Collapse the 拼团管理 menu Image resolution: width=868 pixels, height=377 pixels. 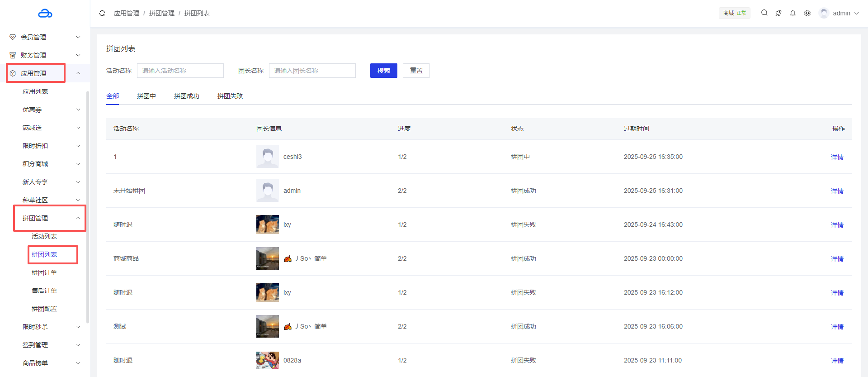pyautogui.click(x=78, y=218)
